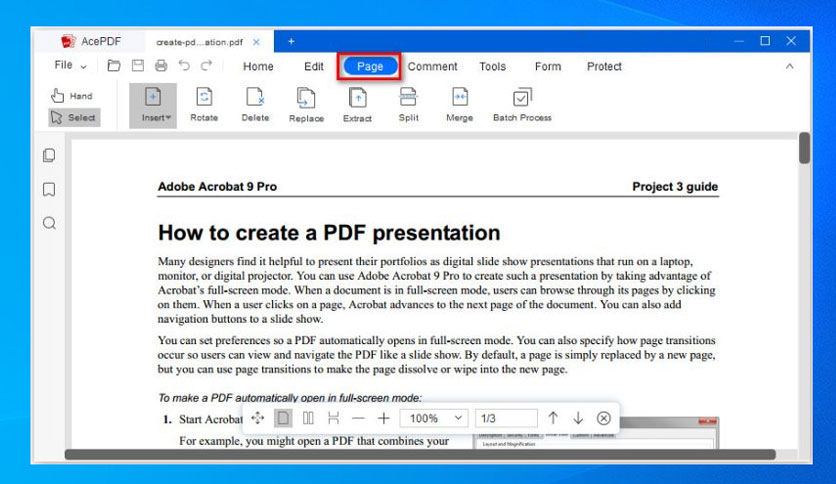Click the vertical scrollbar thumb

tap(804, 148)
